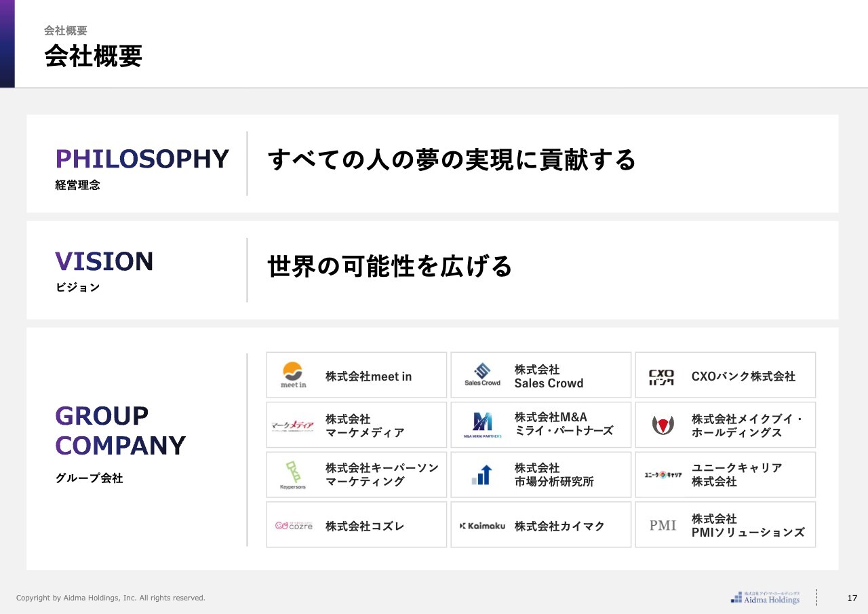Click the PHILOSOPHY heading

pos(142,159)
